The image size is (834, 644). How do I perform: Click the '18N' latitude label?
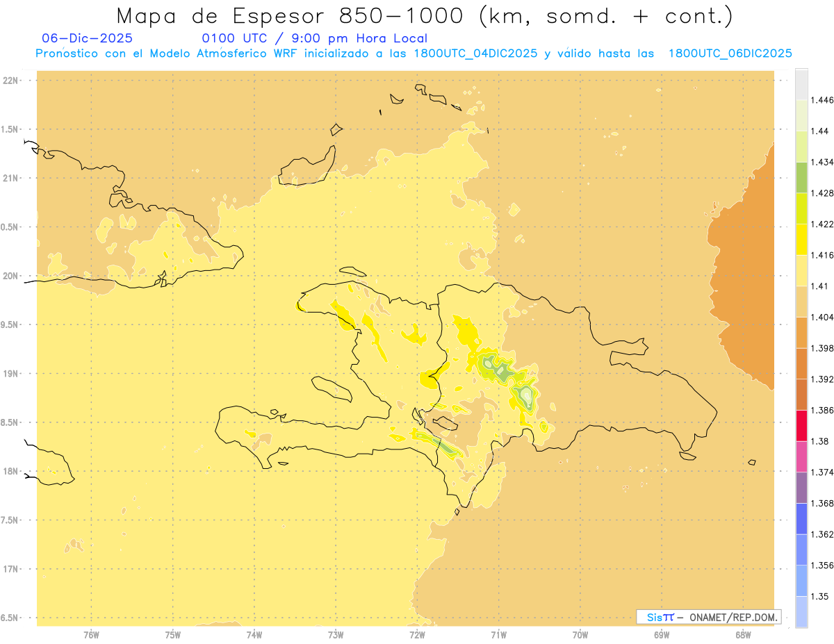click(x=10, y=471)
